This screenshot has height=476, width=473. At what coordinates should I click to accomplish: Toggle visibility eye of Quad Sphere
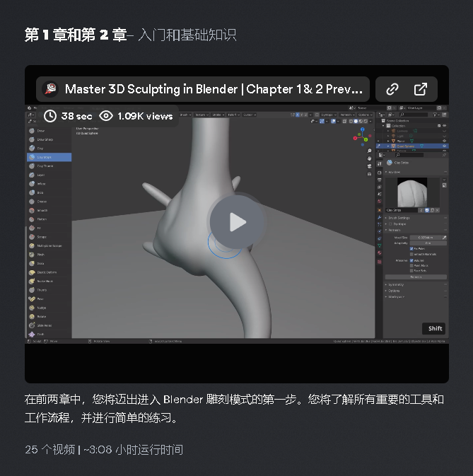(444, 146)
